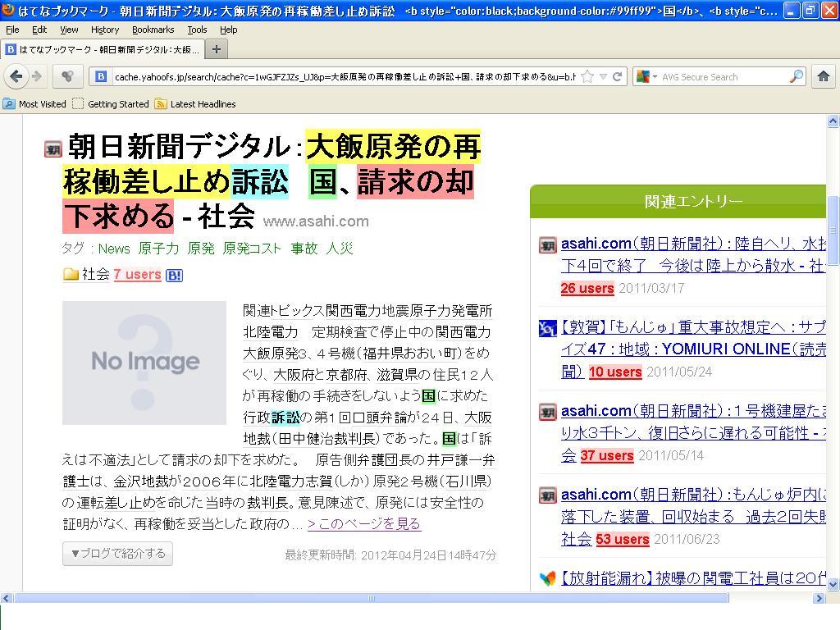
Task: Select the News tag
Action: click(x=114, y=249)
